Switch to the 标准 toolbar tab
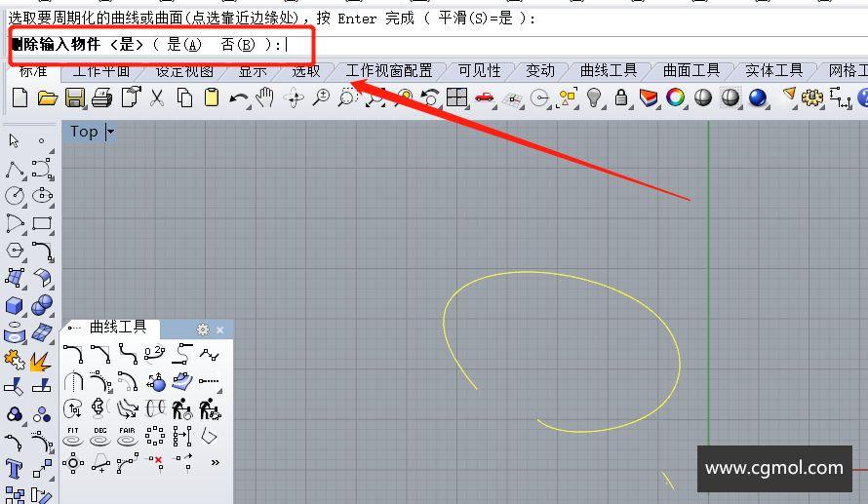 [33, 71]
